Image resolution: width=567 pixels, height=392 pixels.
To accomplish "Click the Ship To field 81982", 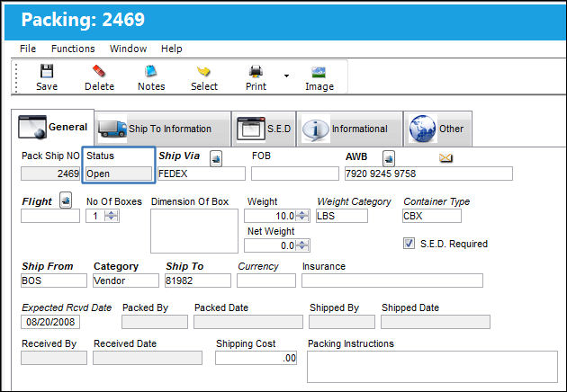I will 198,281.
